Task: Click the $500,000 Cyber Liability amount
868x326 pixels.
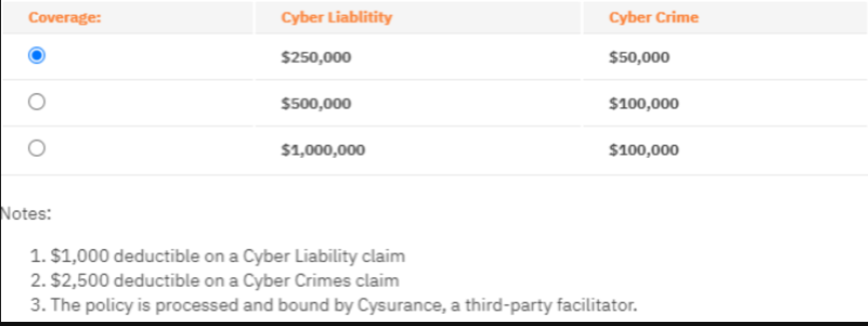Action: (x=316, y=104)
